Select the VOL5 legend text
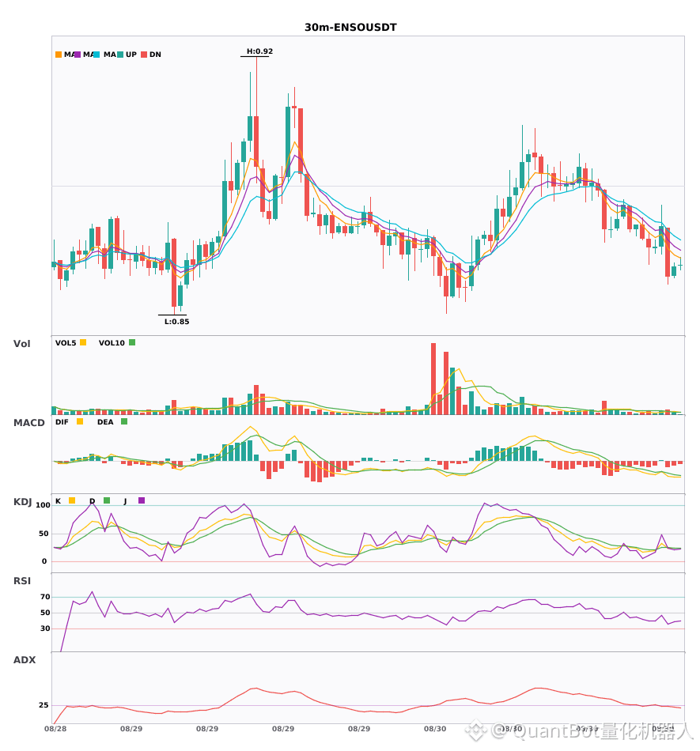This screenshot has width=700, height=751. click(x=66, y=343)
